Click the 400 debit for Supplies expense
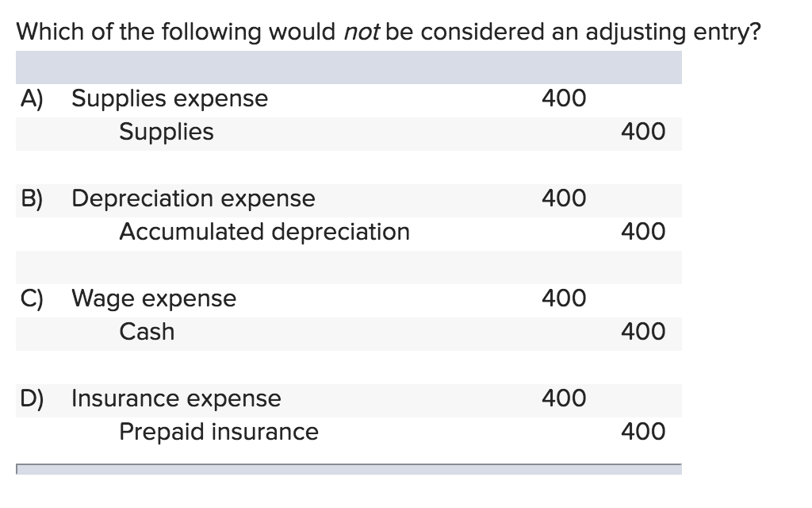Viewport: 812px width, 508px height. click(564, 98)
